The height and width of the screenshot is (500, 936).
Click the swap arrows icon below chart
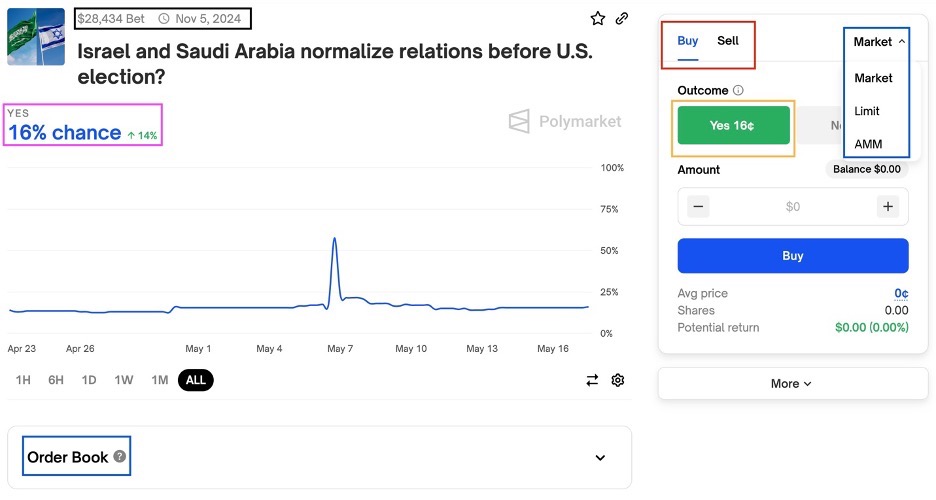(x=592, y=380)
